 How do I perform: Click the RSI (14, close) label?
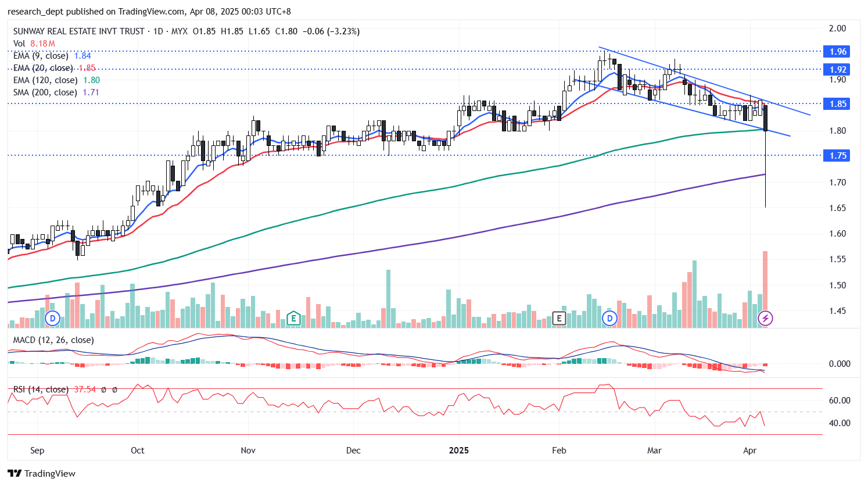41,389
